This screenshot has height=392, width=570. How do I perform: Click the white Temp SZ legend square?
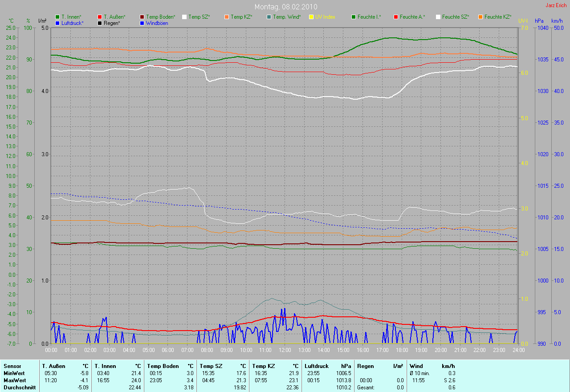pos(184,17)
